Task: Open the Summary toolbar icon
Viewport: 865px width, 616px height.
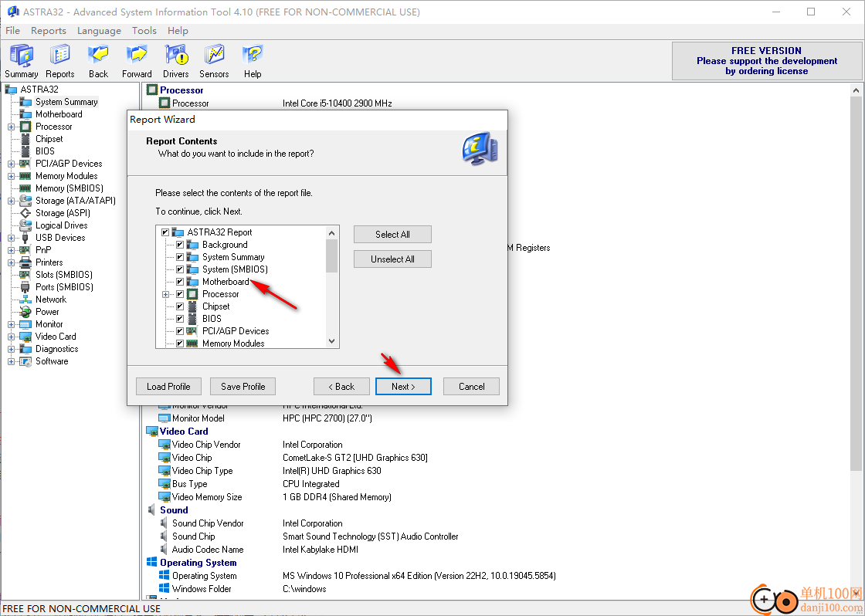Action: tap(22, 61)
